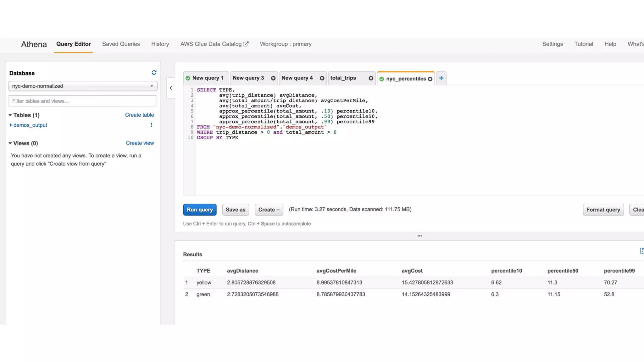The image size is (644, 362).
Task: Open demos_output table options menu
Action: point(151,125)
